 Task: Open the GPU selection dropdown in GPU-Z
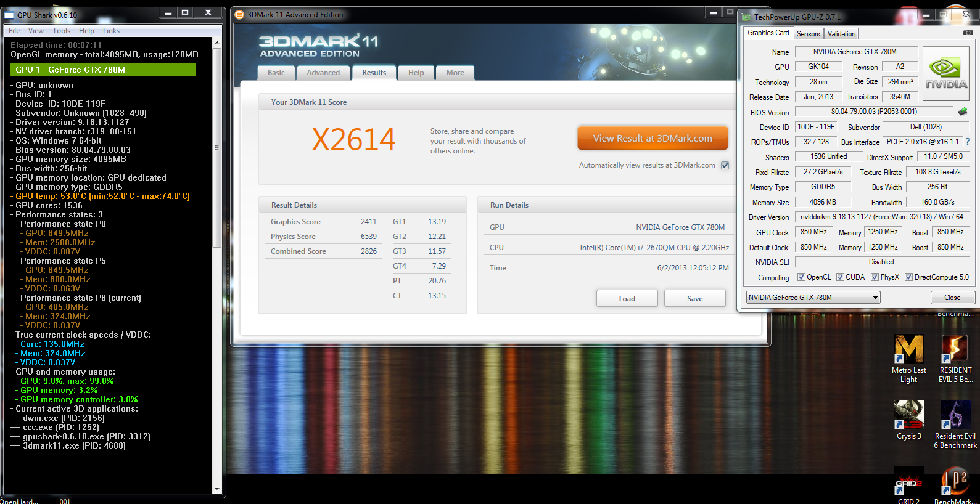813,298
